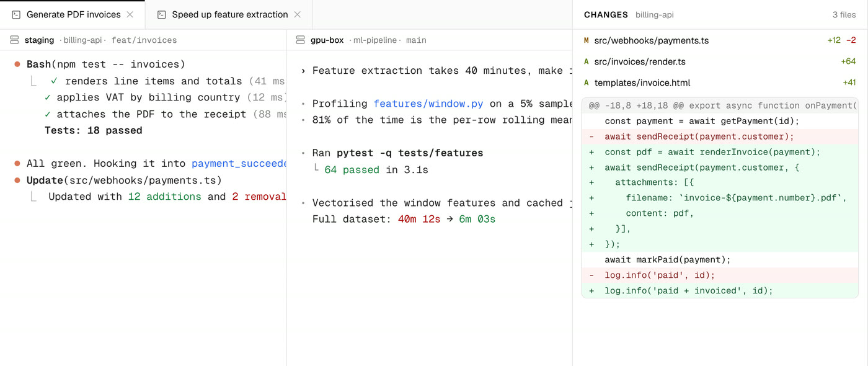Click the 3 files count
The height and width of the screenshot is (366, 868).
844,14
